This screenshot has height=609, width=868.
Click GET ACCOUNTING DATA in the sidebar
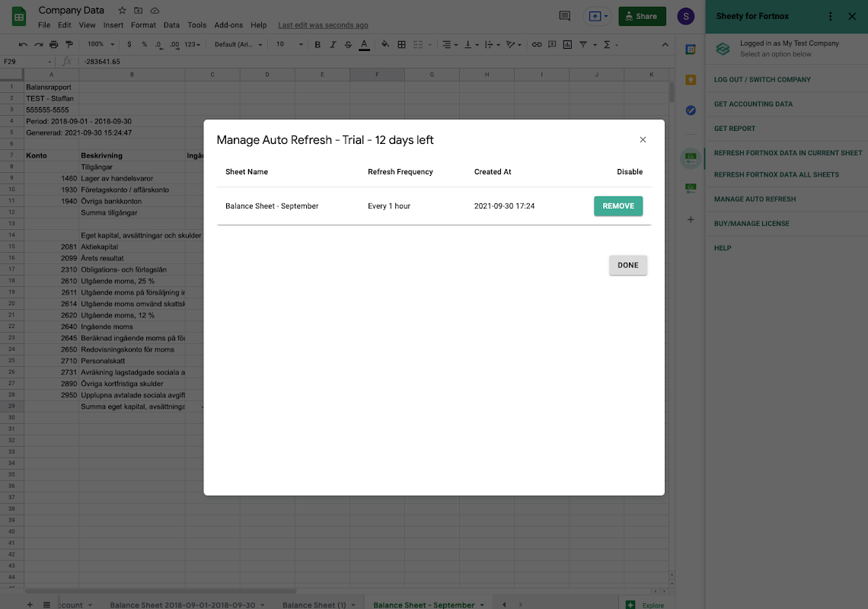pyautogui.click(x=753, y=104)
